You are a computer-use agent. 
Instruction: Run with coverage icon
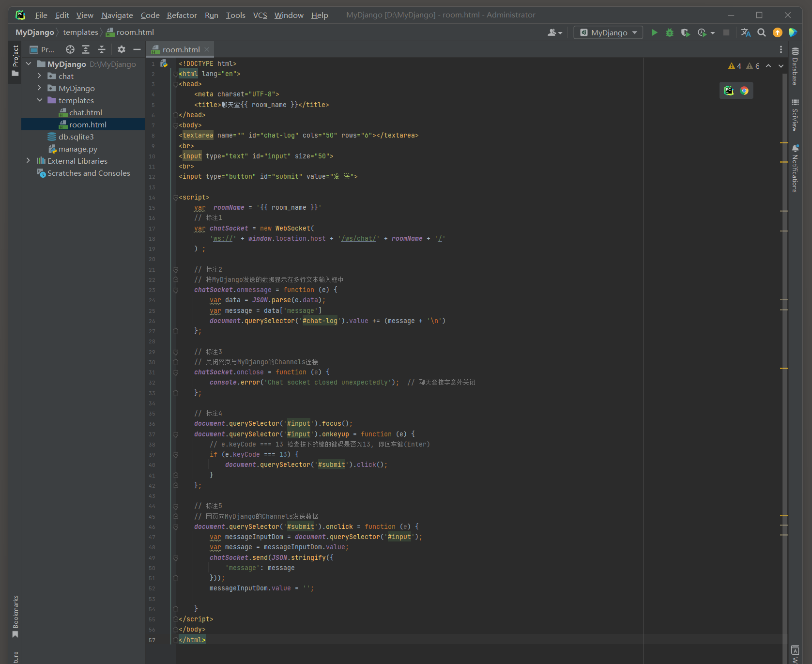click(x=685, y=32)
